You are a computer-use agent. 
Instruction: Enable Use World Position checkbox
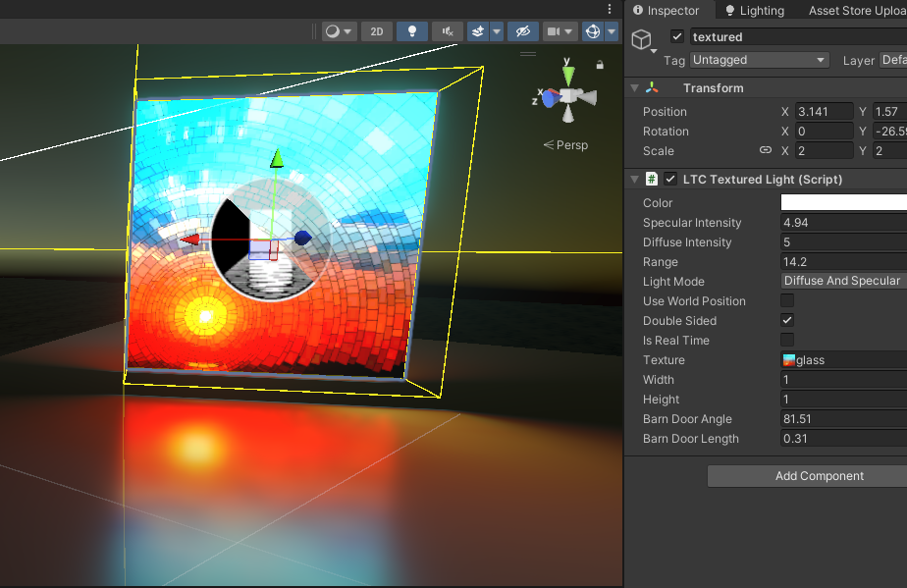pyautogui.click(x=787, y=301)
